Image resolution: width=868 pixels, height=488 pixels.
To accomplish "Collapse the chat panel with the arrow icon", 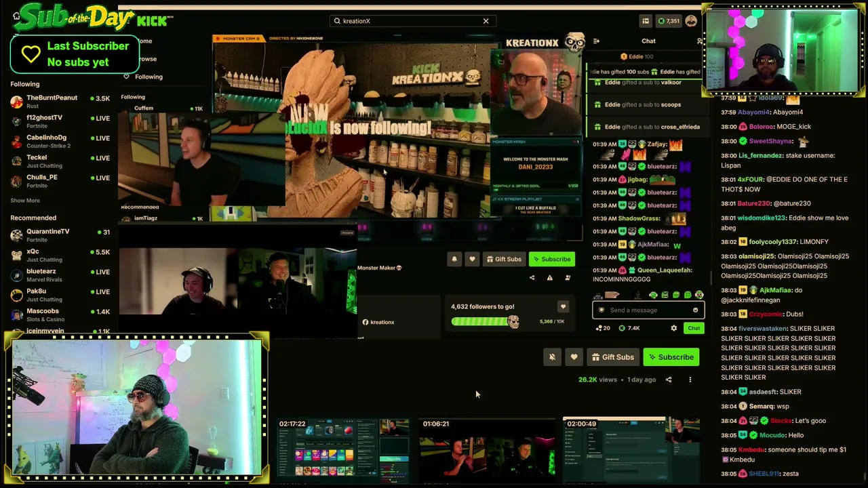I will (596, 41).
